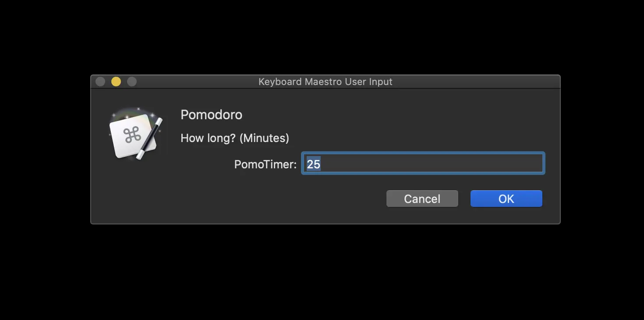Dismiss the dialog with Cancel

[422, 199]
